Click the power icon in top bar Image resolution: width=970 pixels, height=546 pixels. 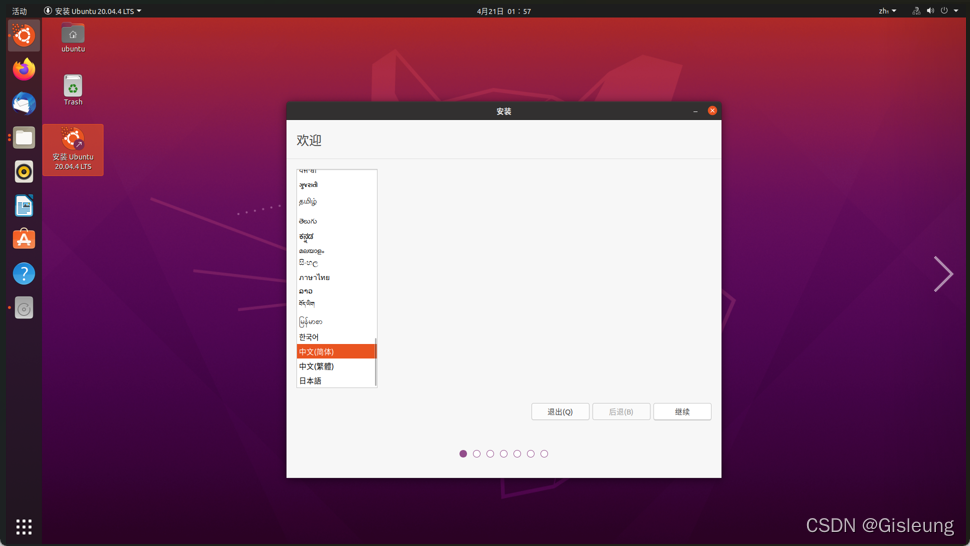click(x=944, y=11)
